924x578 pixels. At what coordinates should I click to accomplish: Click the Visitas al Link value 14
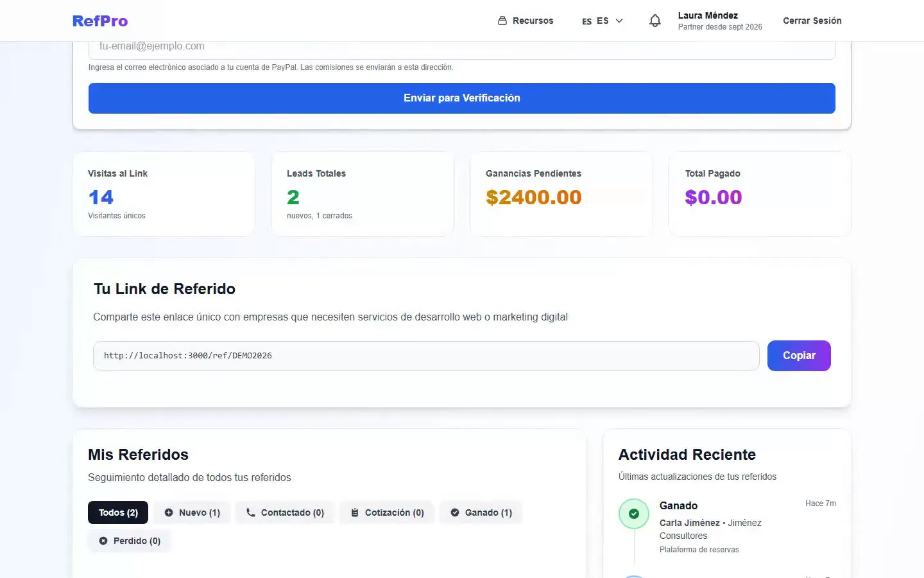pyautogui.click(x=101, y=197)
